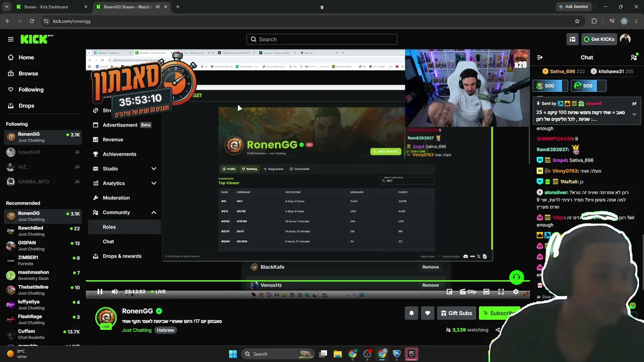Open OdedSVR in Following list
Screen dimensions: 644x362
click(x=43, y=152)
